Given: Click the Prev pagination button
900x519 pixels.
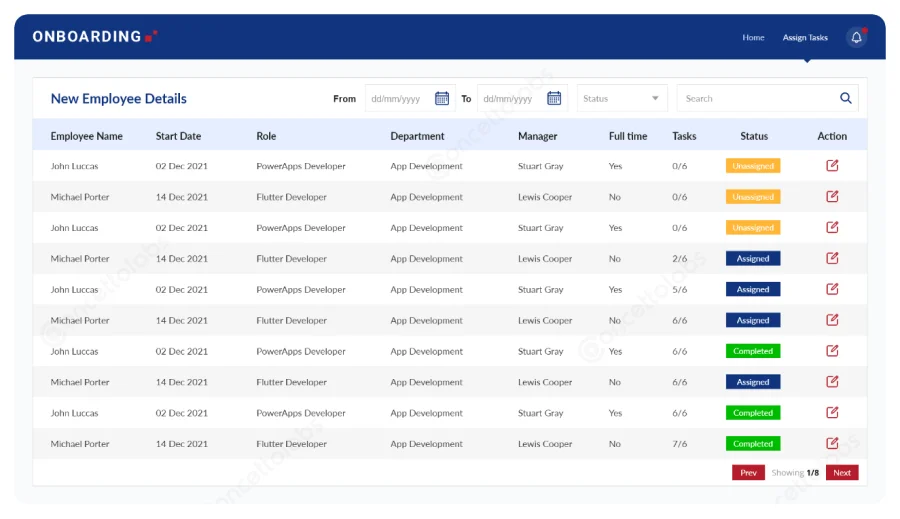Looking at the screenshot, I should pyautogui.click(x=748, y=473).
